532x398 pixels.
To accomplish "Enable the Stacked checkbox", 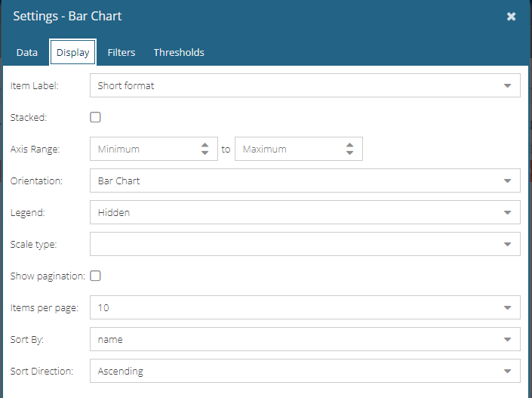I will coord(95,117).
